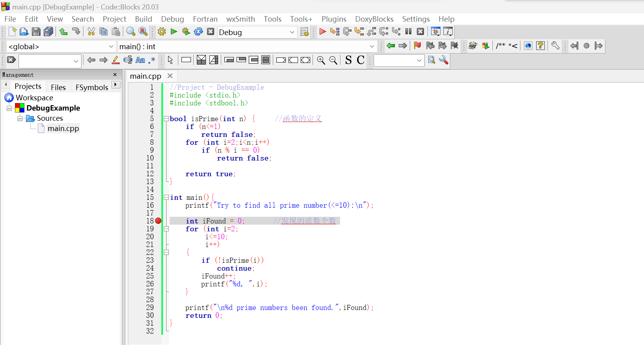Open the DoxyBlocks menu

[x=374, y=19]
